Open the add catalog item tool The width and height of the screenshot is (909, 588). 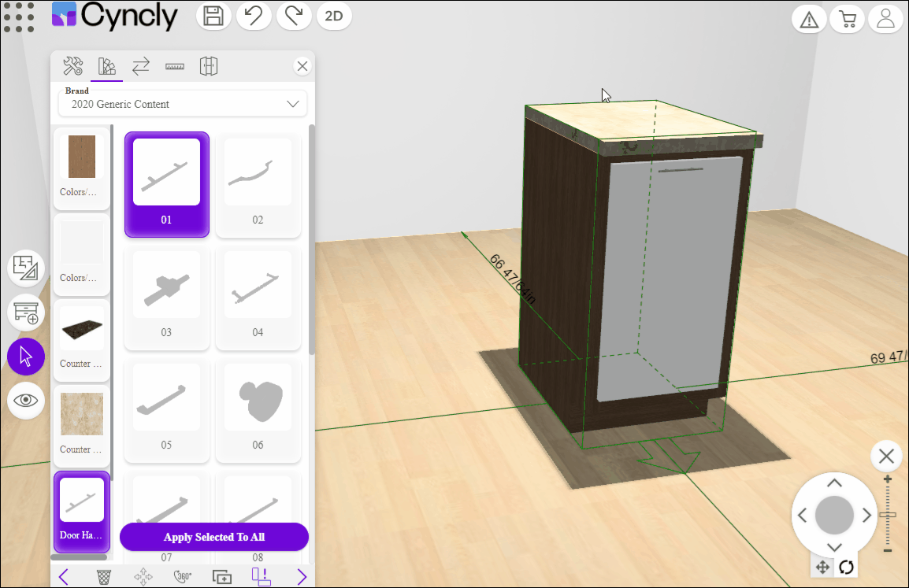[26, 312]
